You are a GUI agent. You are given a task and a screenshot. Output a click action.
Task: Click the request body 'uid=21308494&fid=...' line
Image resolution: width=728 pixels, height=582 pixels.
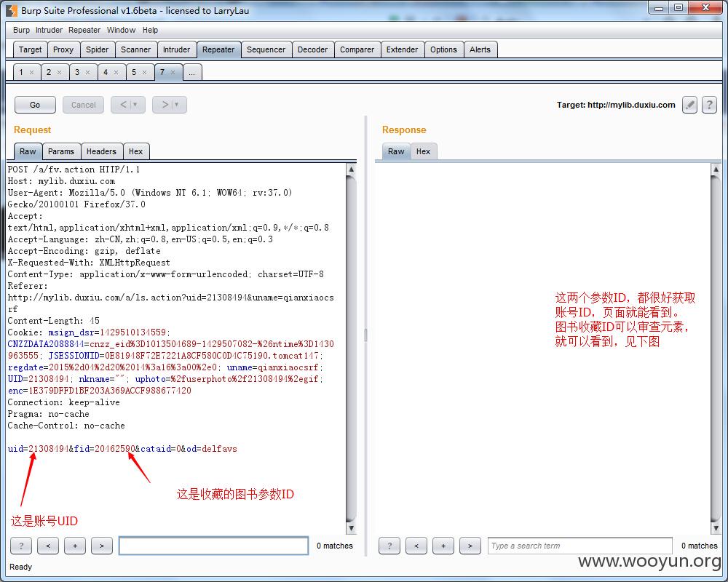click(x=122, y=449)
